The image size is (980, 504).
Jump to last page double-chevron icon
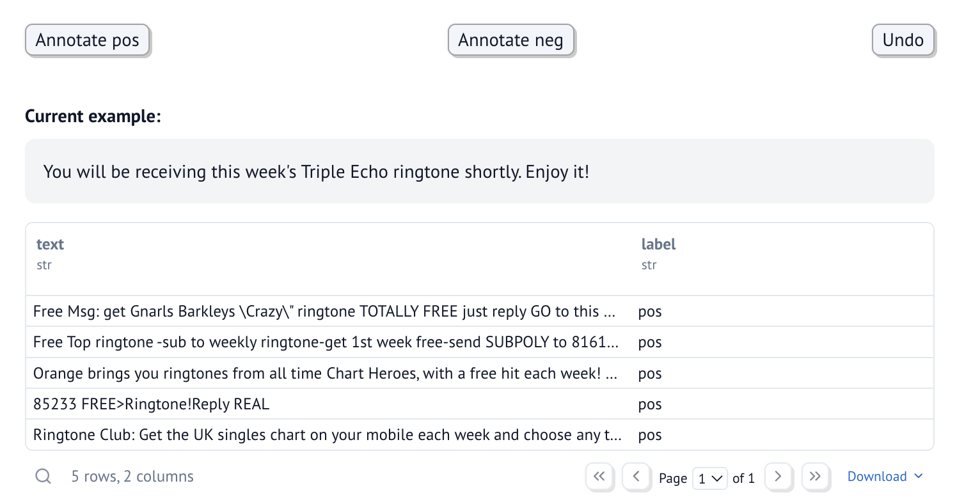(x=815, y=476)
